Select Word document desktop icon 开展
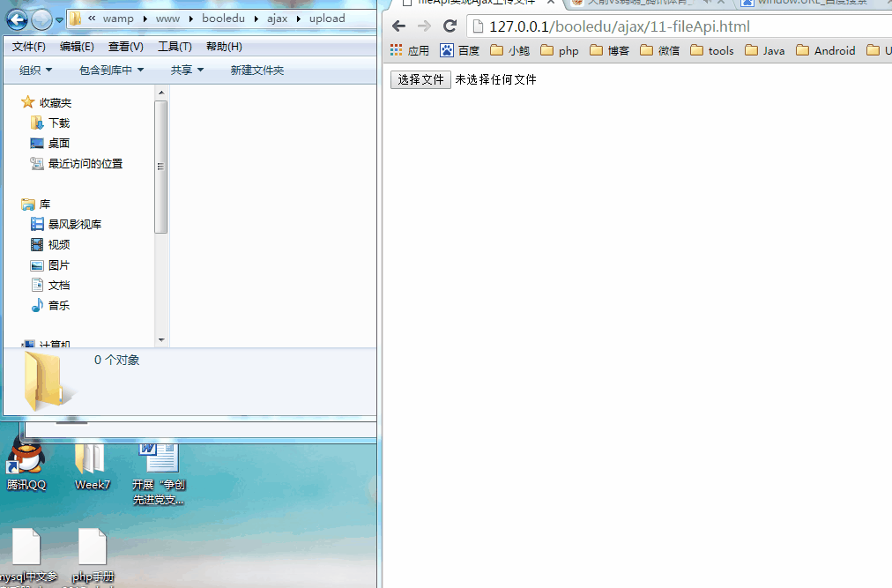The image size is (892, 588). [x=159, y=475]
